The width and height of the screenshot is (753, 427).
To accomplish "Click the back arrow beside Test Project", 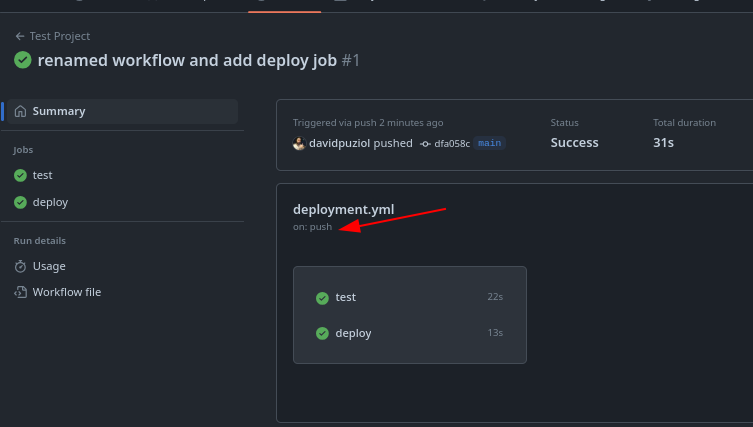I will (x=19, y=36).
